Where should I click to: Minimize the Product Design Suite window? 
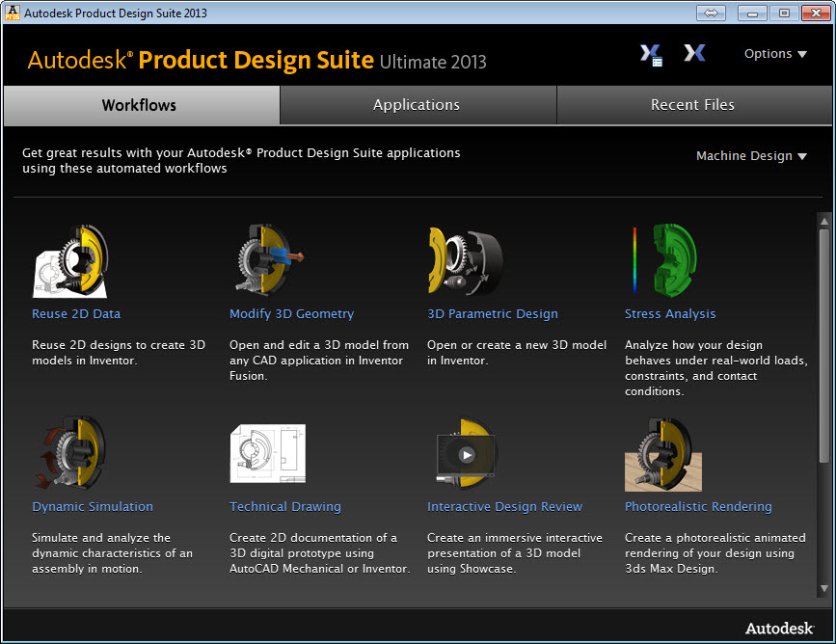point(752,13)
